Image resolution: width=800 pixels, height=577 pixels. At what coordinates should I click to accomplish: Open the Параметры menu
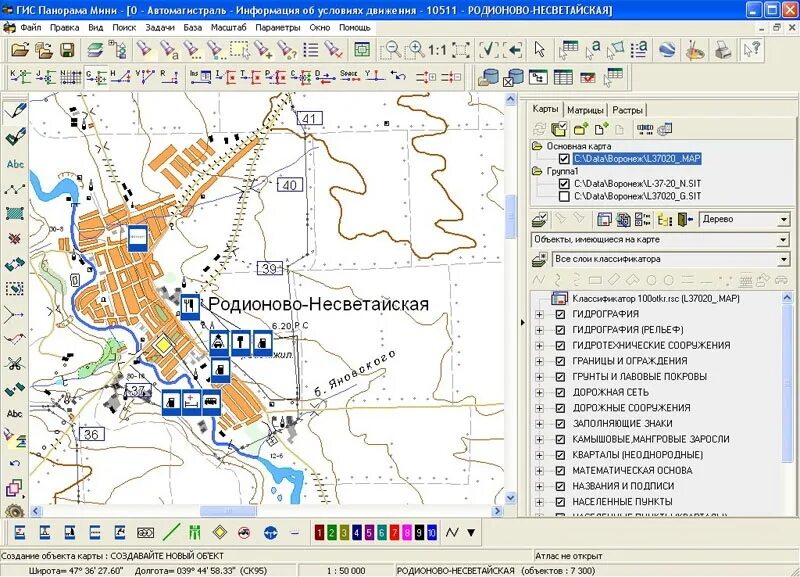(x=278, y=28)
